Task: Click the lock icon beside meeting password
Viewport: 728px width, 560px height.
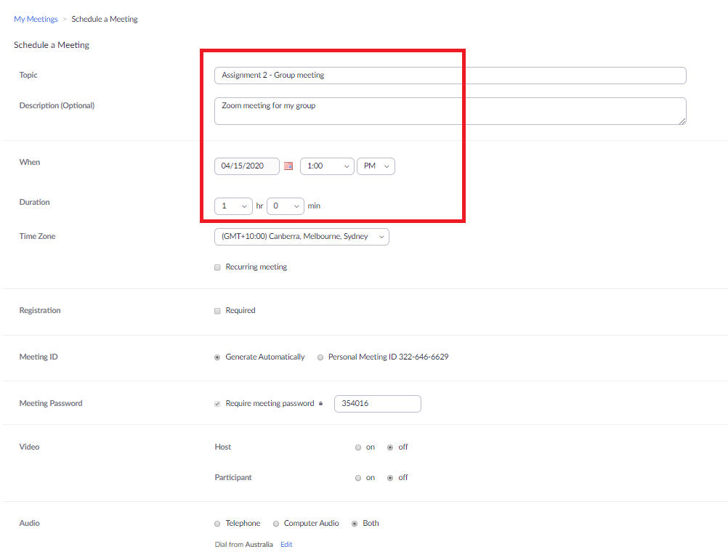Action: pyautogui.click(x=321, y=403)
